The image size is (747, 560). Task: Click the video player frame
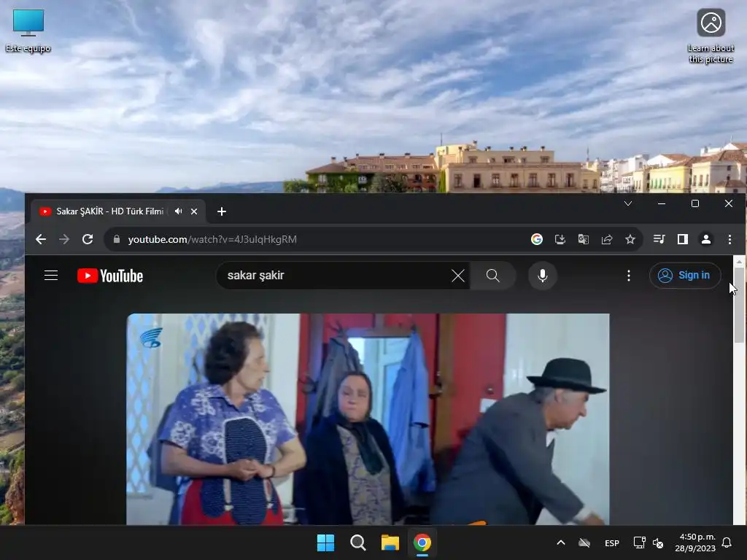(x=368, y=419)
